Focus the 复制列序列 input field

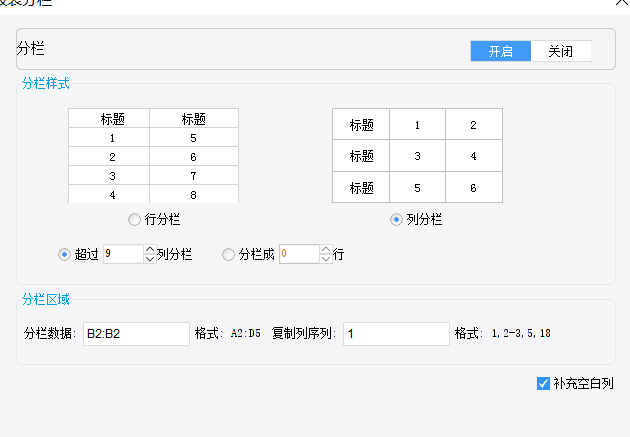click(395, 334)
